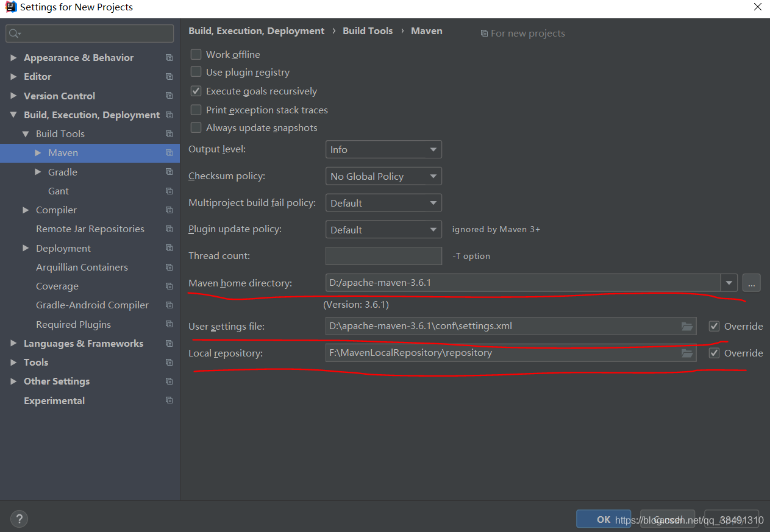Click the project icon on the Gant row
This screenshot has width=770, height=532.
(169, 191)
